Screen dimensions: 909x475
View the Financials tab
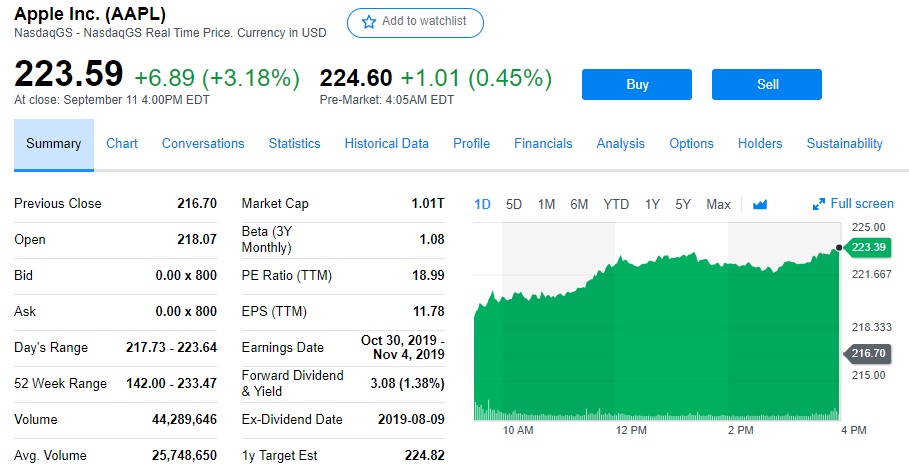[543, 144]
